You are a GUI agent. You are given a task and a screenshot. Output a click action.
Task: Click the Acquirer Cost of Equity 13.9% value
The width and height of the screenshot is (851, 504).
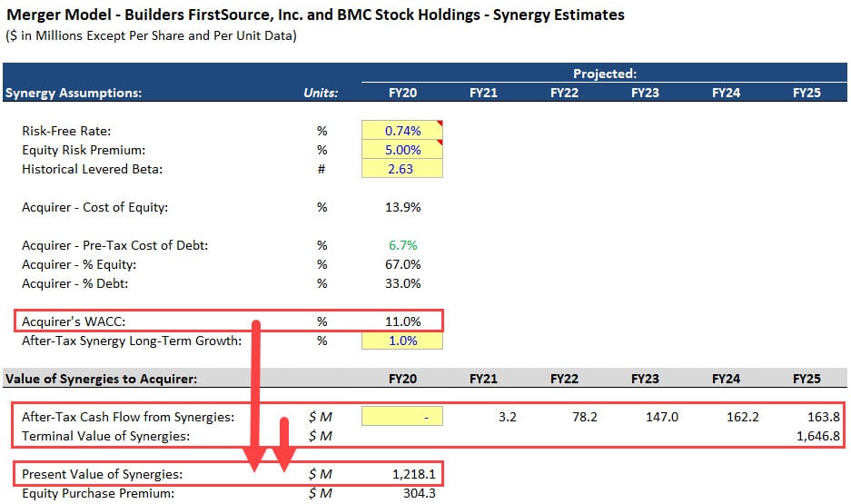pyautogui.click(x=402, y=207)
